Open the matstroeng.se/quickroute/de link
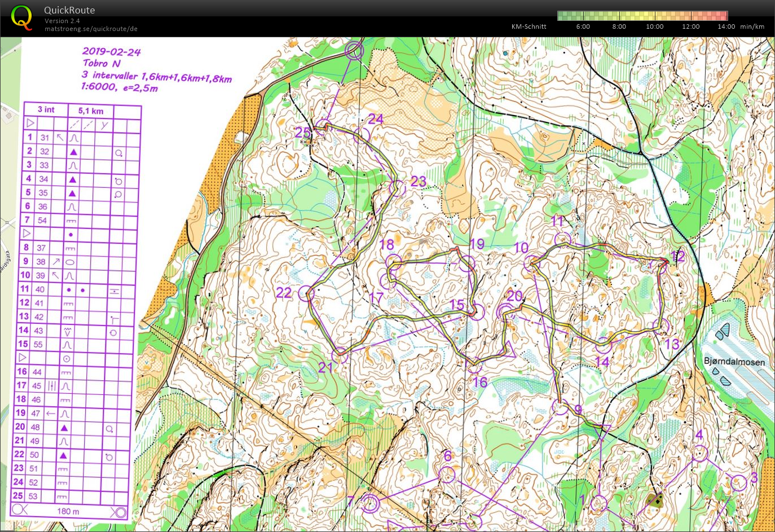775x532 pixels. coord(91,29)
